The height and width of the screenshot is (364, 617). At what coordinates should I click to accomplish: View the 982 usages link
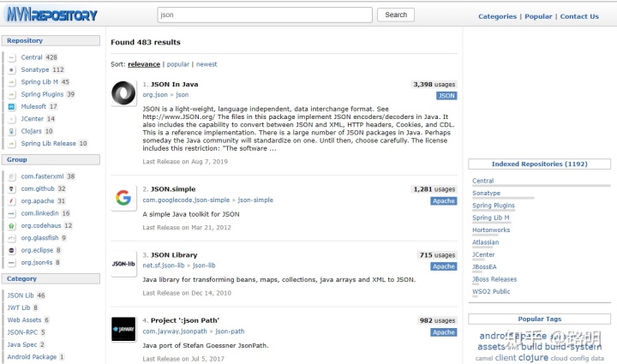point(437,320)
